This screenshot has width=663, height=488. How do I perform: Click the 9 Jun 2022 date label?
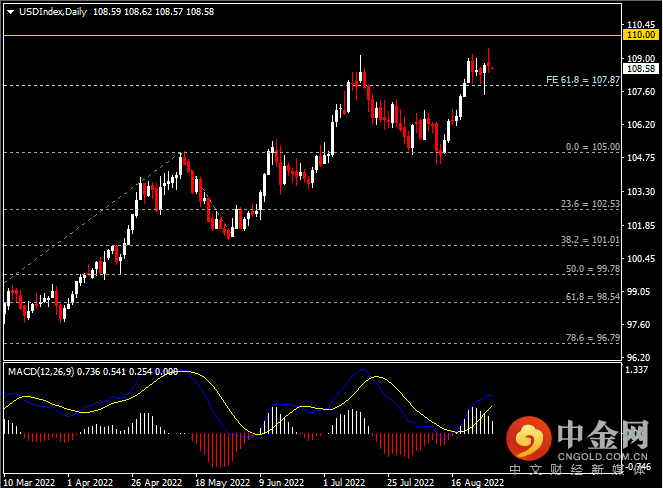282,483
